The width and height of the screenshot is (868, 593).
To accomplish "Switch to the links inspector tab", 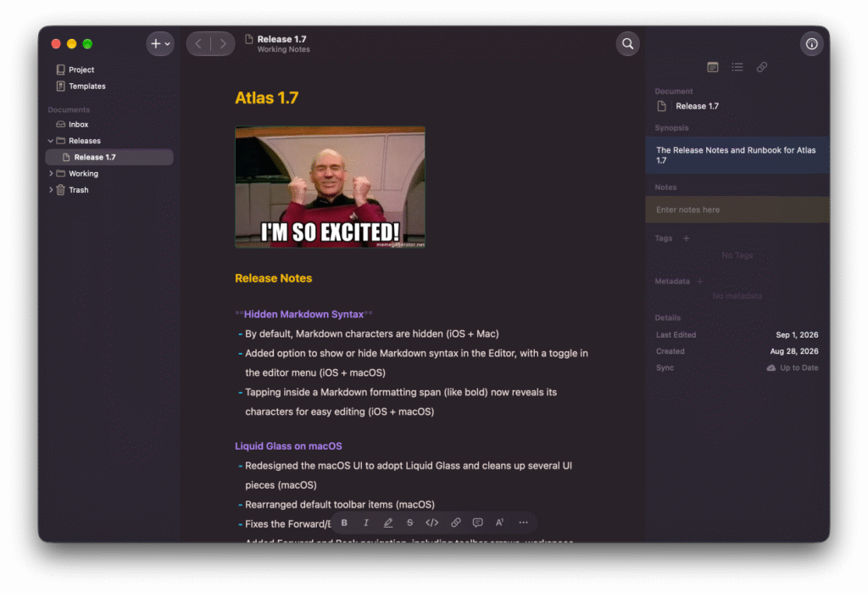I will pos(762,67).
